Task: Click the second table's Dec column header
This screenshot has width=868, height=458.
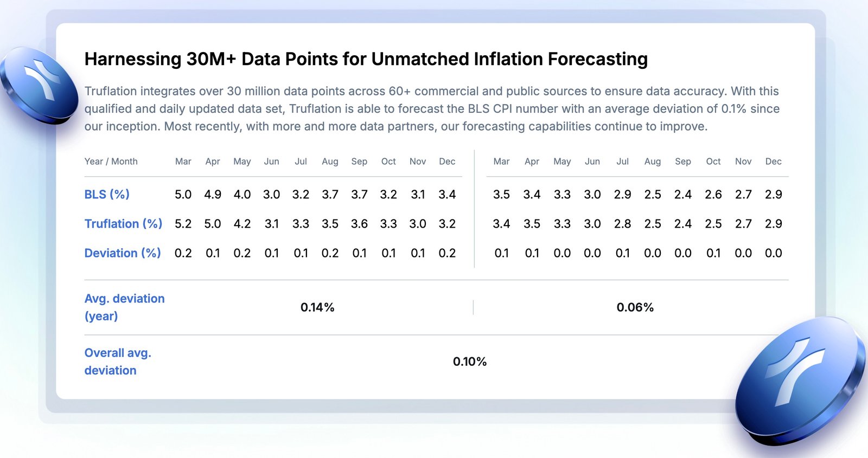Action: (x=773, y=162)
